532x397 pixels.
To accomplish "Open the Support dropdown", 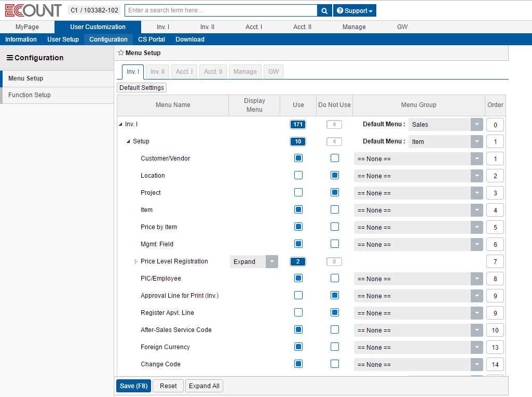I will 354,10.
